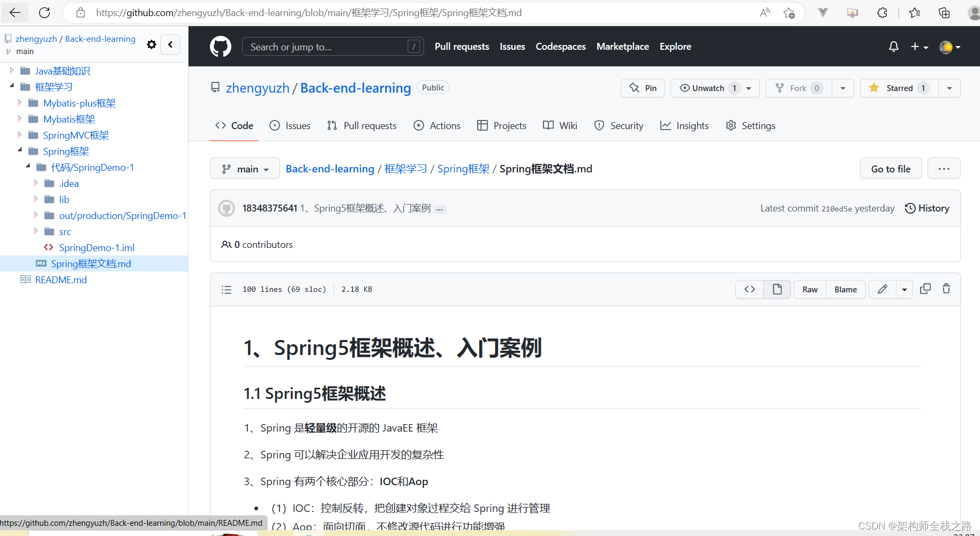Open Starred lists dropdown arrow
Screen dimensions: 980x536
pyautogui.click(x=949, y=88)
